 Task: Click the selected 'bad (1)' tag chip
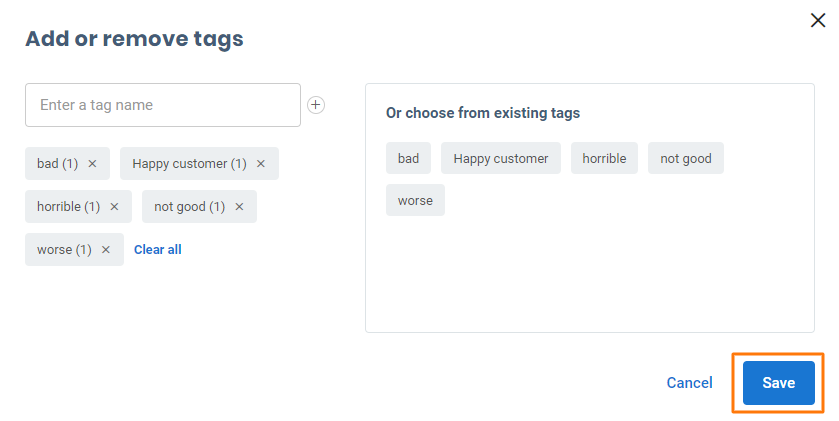[x=57, y=164]
